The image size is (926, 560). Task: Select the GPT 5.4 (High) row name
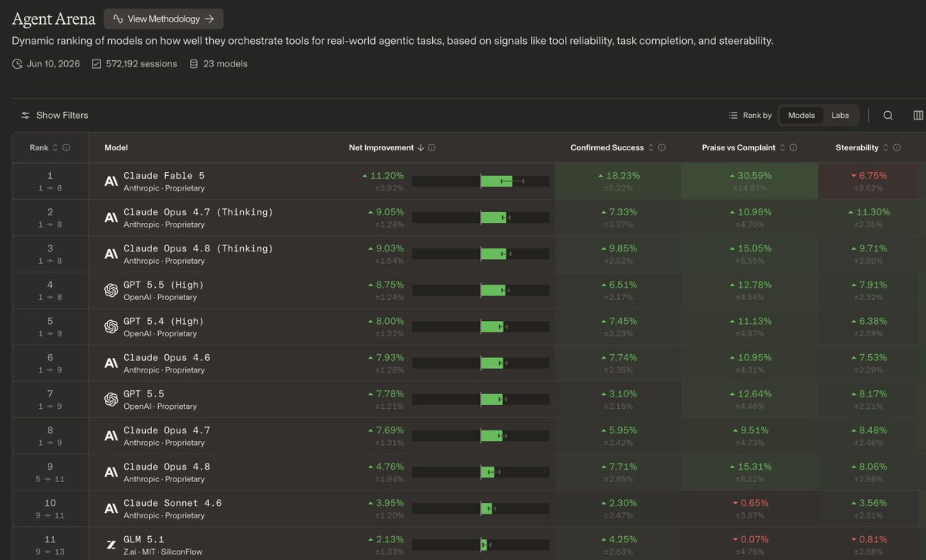click(164, 321)
